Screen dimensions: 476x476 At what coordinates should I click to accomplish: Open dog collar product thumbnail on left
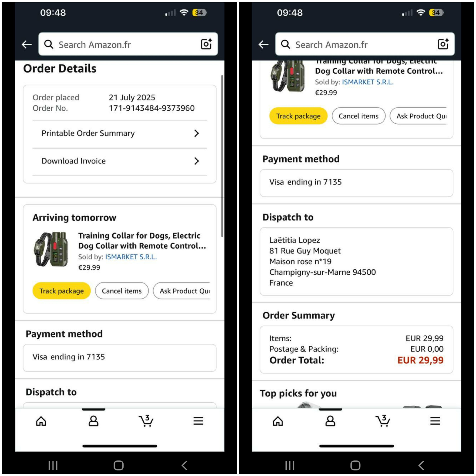[51, 249]
